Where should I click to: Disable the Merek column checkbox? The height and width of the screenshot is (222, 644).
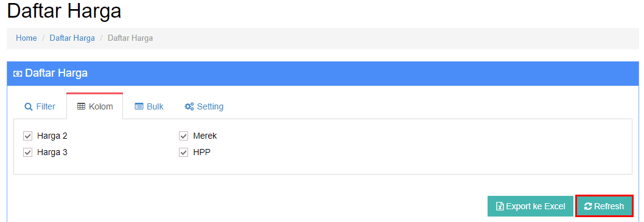(x=184, y=136)
